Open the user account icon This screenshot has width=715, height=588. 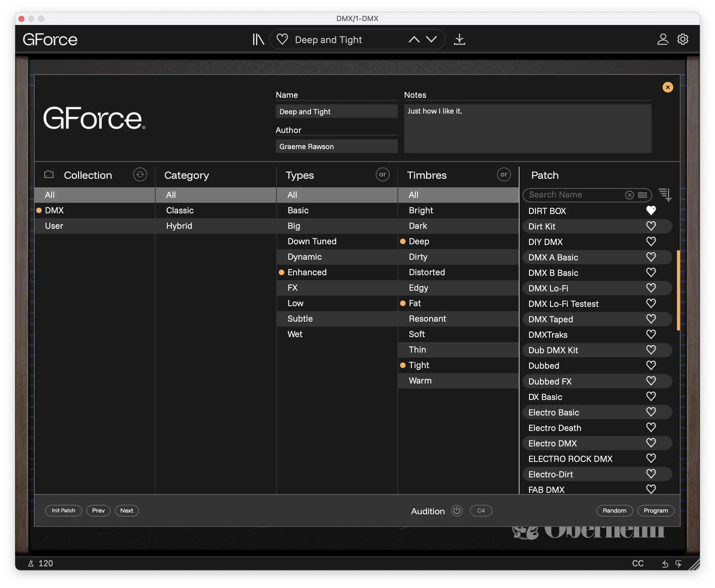[x=663, y=39]
